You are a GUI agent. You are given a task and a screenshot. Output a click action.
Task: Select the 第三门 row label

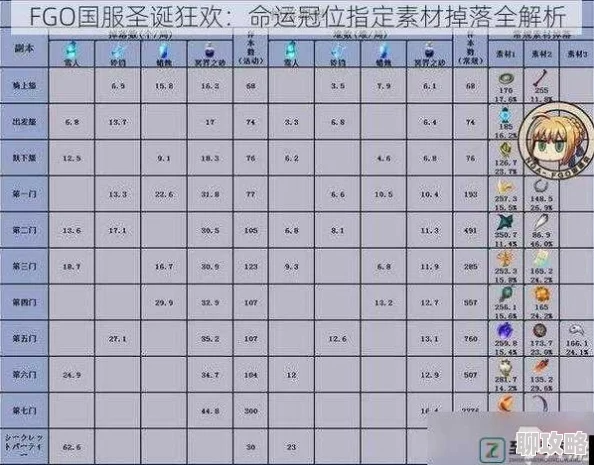[x=24, y=266]
